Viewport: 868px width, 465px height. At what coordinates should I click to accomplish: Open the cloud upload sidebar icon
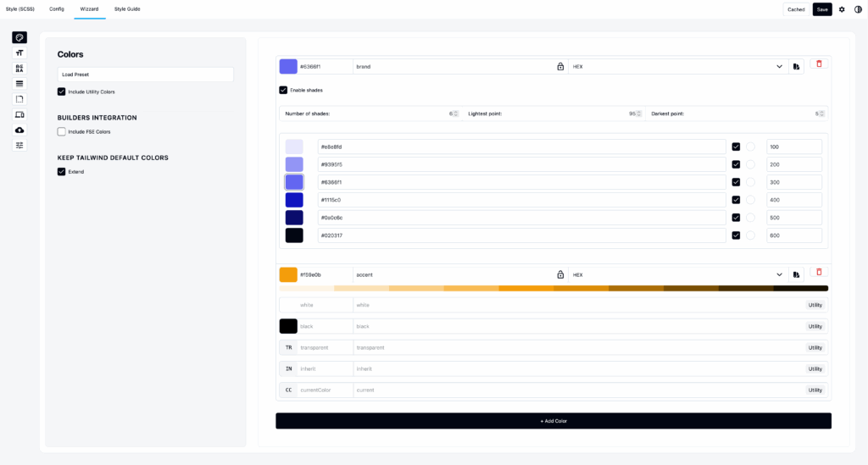(19, 130)
